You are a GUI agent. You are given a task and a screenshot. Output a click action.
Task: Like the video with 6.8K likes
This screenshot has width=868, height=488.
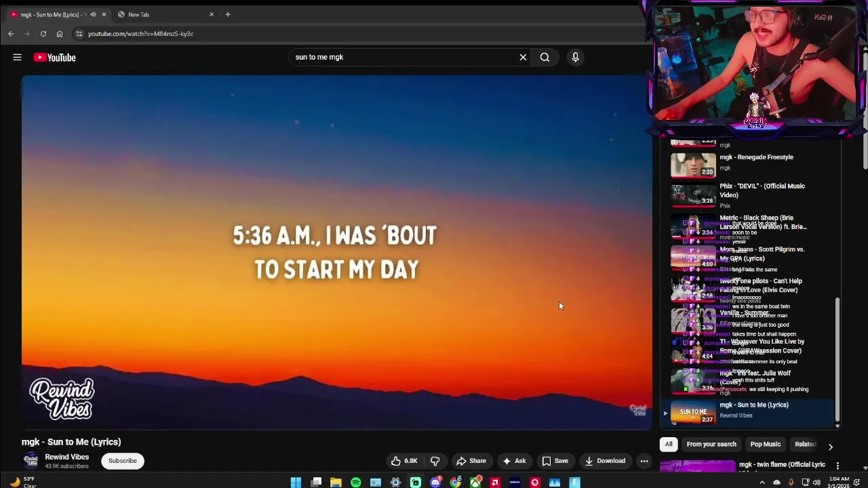click(404, 461)
